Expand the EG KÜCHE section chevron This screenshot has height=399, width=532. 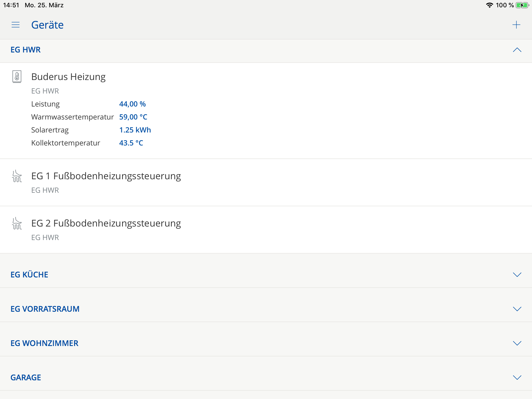click(517, 275)
